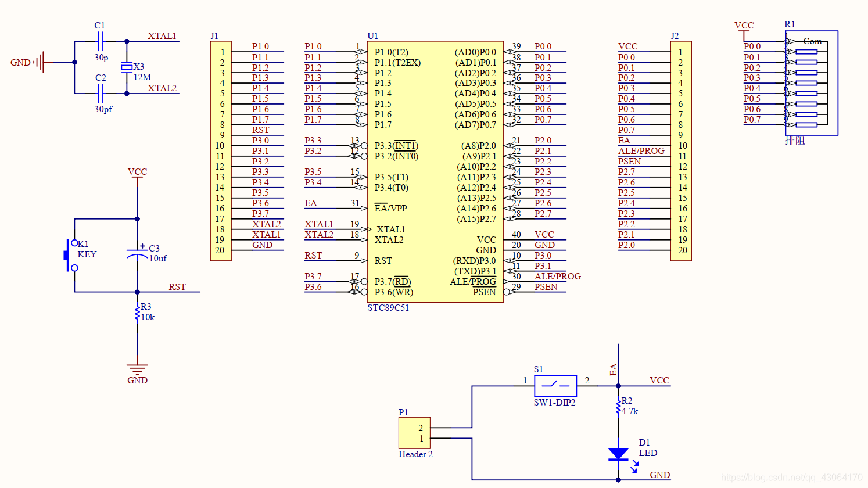Click the (AD7)P0.7 pin name in U1

point(475,125)
